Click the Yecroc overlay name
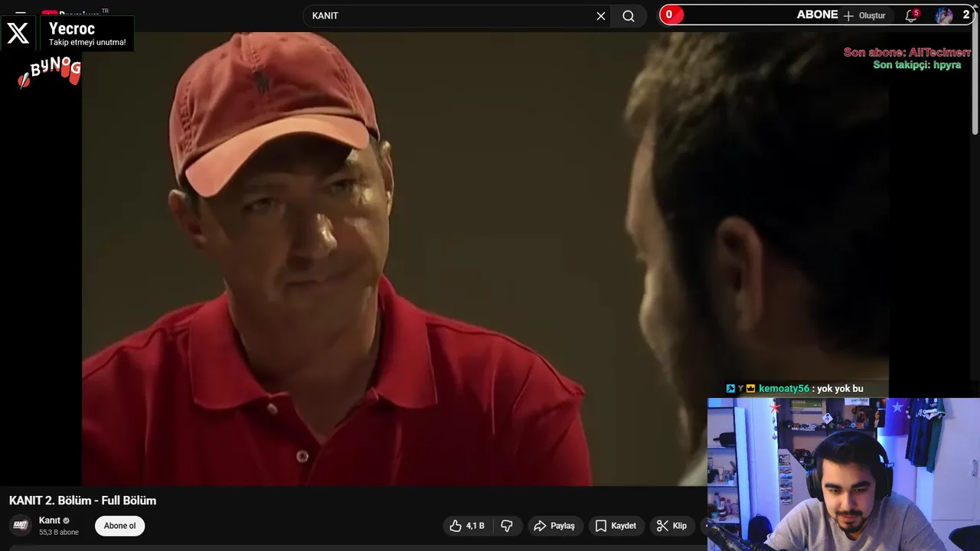The width and height of the screenshot is (980, 551). coord(72,29)
